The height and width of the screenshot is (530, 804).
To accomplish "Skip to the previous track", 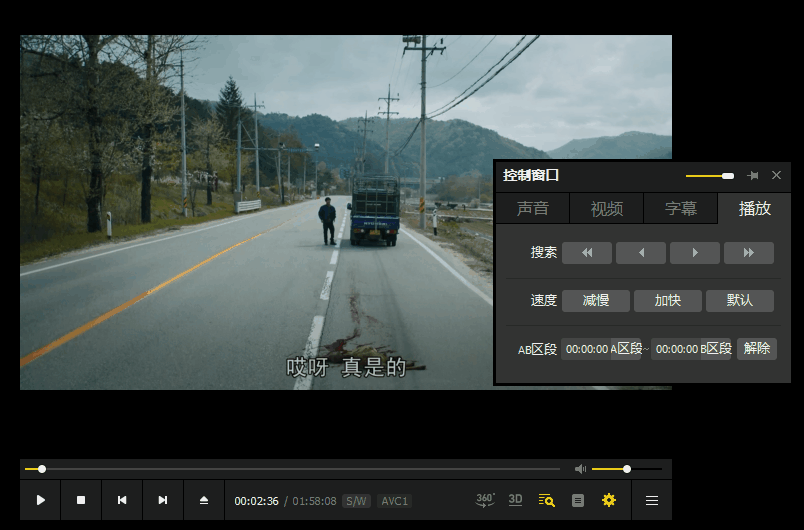I will (122, 500).
